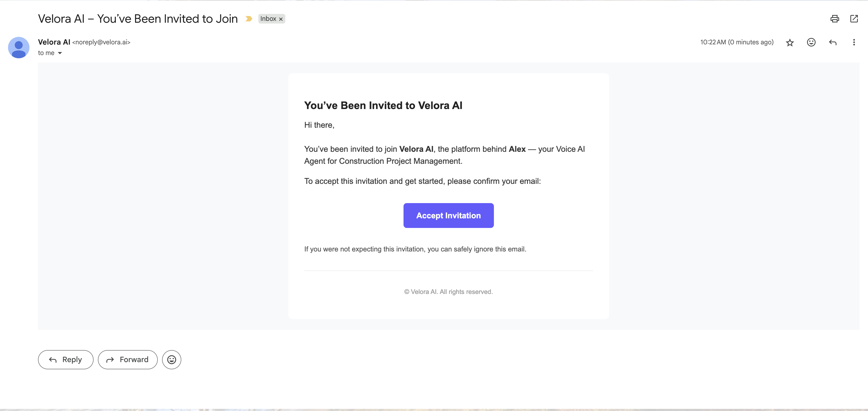Click the Reply button below the email
Screen dimensions: 868x411
point(66,359)
